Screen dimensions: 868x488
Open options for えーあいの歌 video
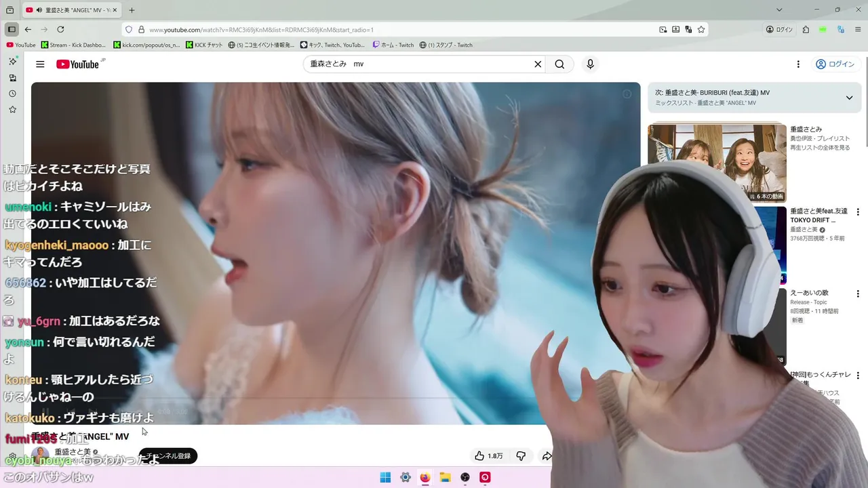pyautogui.click(x=858, y=294)
